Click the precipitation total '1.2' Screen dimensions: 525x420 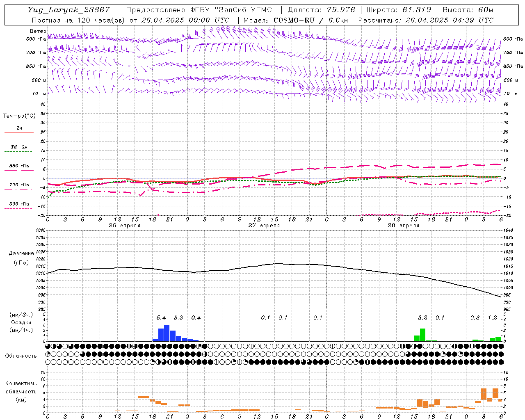(x=492, y=318)
